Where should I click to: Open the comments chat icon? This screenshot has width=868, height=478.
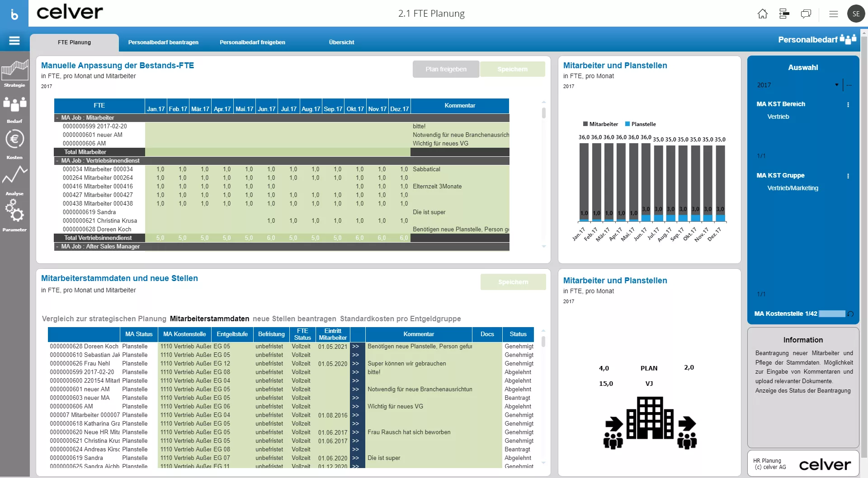coord(806,14)
